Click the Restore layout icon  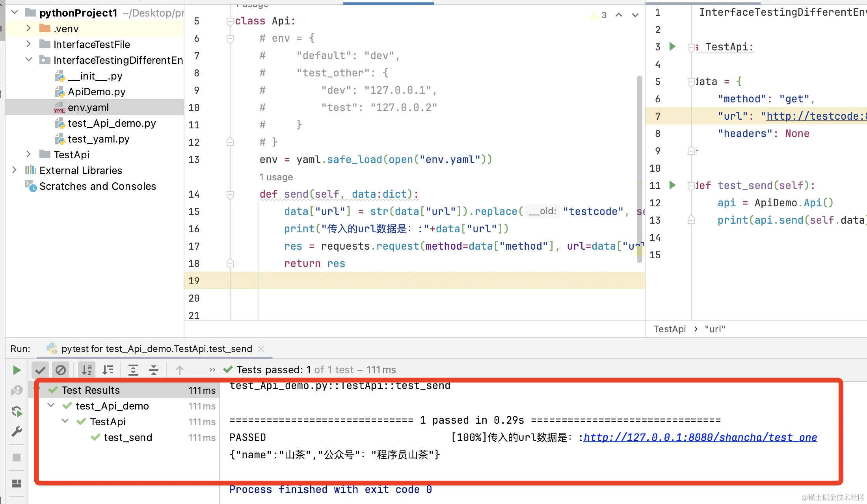[17, 483]
